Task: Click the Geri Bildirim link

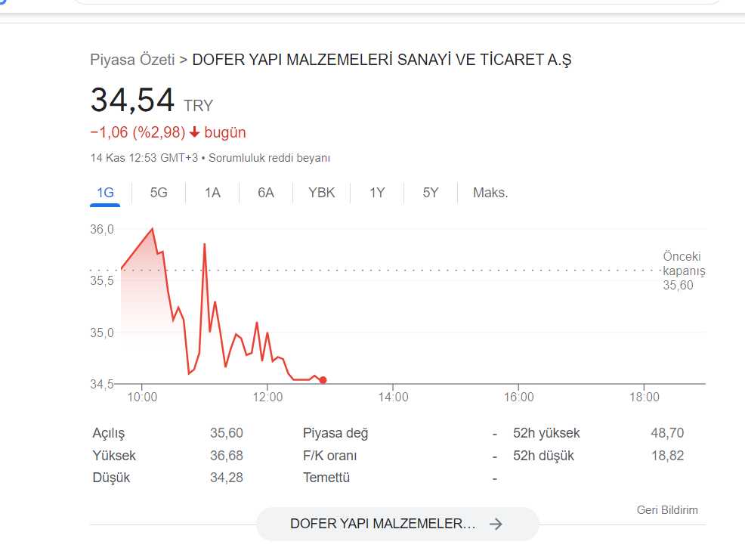Action: pyautogui.click(x=667, y=510)
